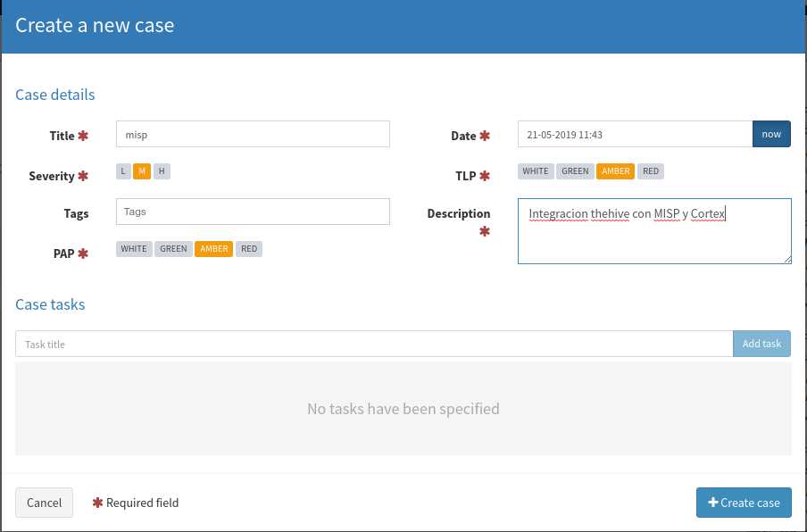Confirm AMBER TLP is selected
This screenshot has width=807, height=532.
pyautogui.click(x=615, y=170)
